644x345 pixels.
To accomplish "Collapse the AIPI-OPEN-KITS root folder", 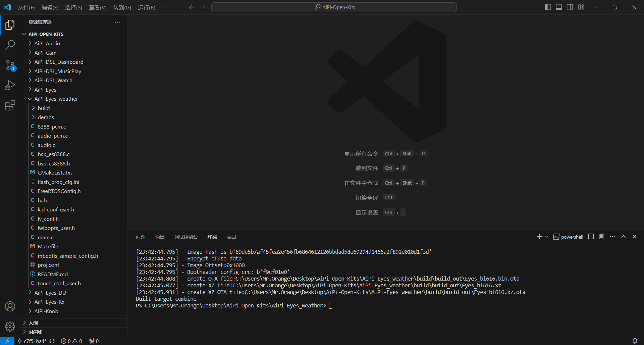I will pos(74,34).
